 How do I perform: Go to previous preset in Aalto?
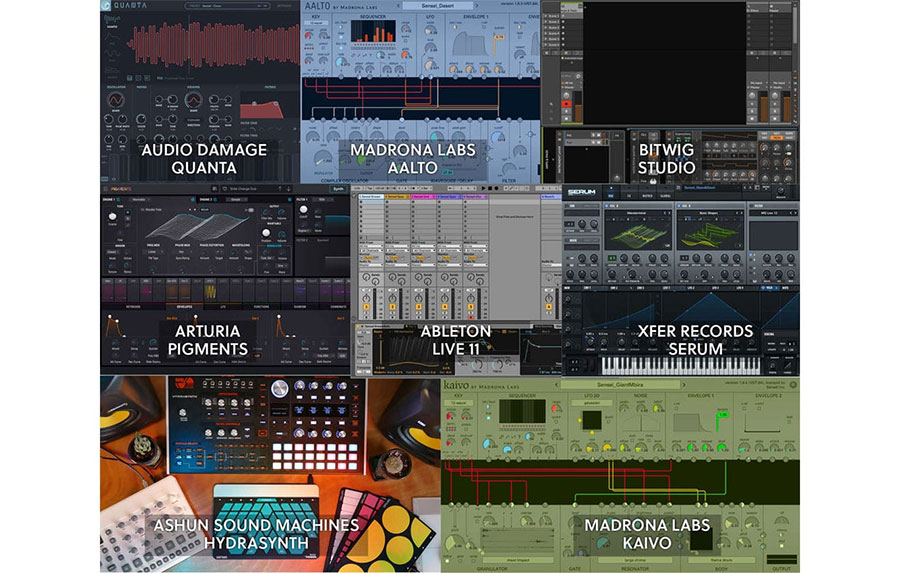pos(398,5)
